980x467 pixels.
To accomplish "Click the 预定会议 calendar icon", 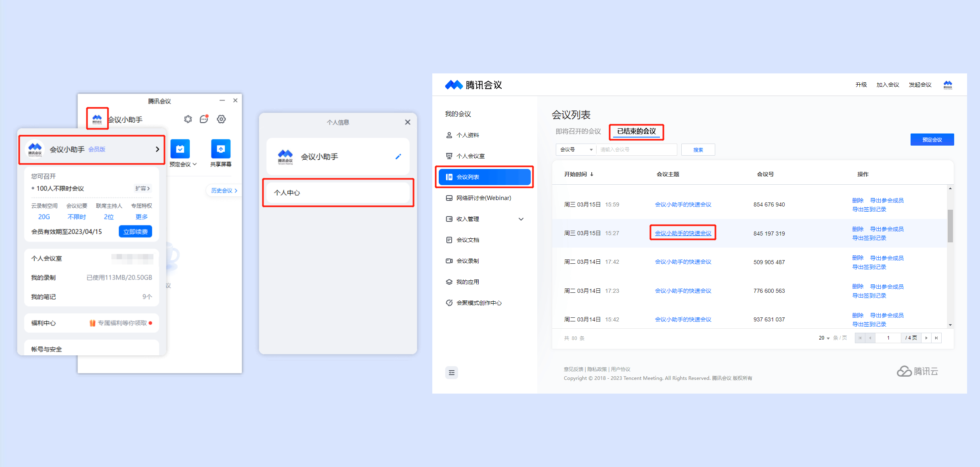I will click(180, 149).
